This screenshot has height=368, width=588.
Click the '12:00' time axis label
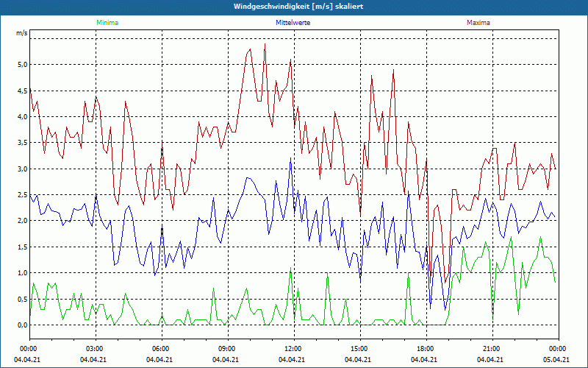(293, 349)
